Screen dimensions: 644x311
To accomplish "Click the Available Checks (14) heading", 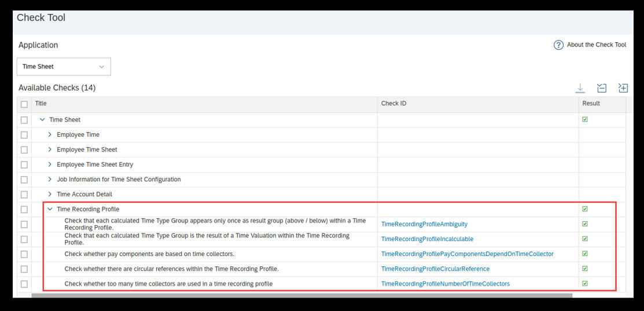I will [x=57, y=88].
